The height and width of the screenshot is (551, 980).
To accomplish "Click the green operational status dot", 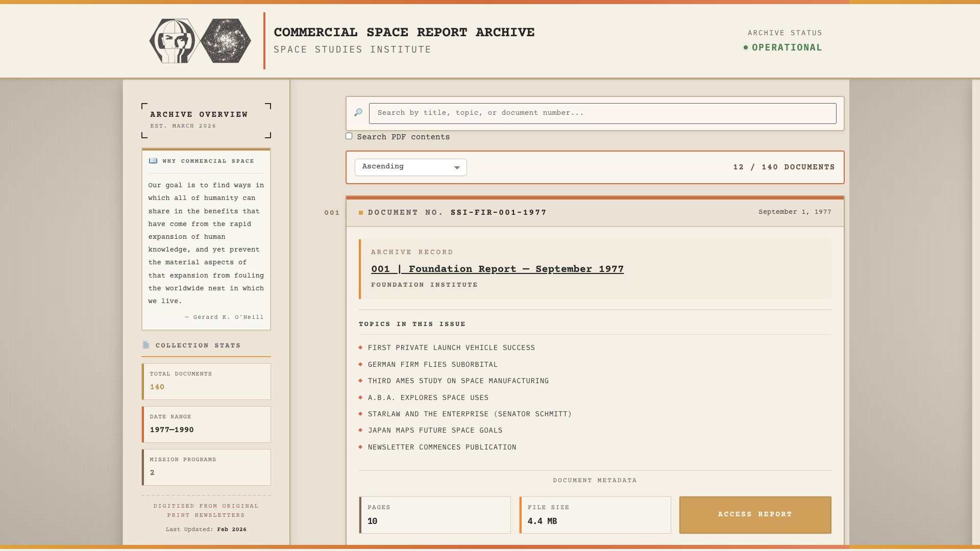I will coord(746,47).
